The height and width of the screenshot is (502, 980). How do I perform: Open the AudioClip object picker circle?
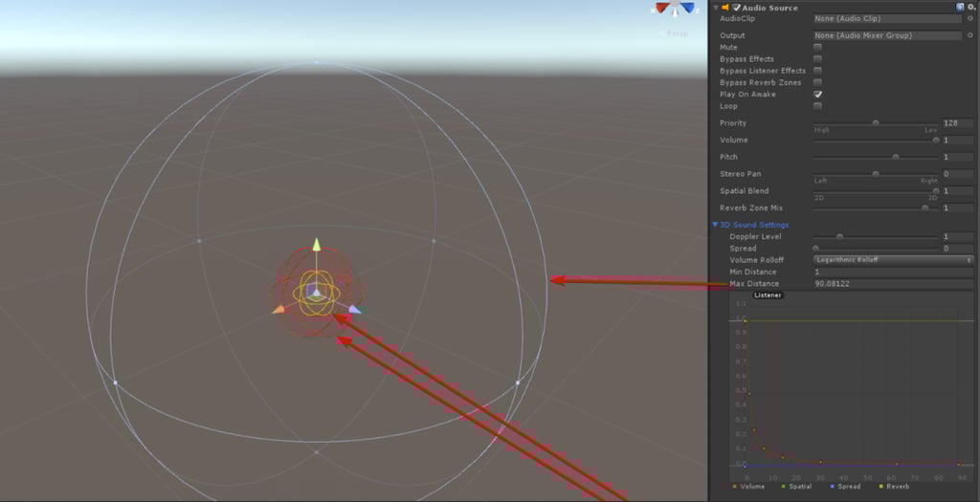[970, 19]
